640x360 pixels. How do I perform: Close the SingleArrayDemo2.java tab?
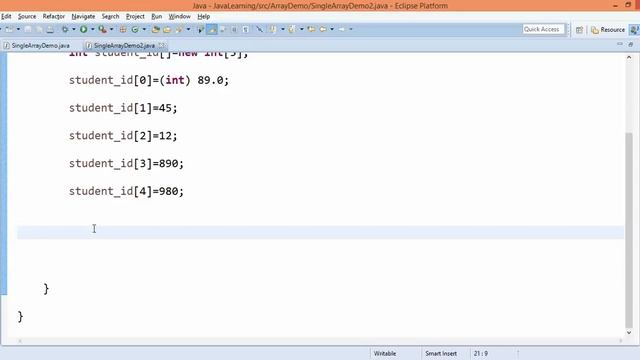click(x=162, y=45)
